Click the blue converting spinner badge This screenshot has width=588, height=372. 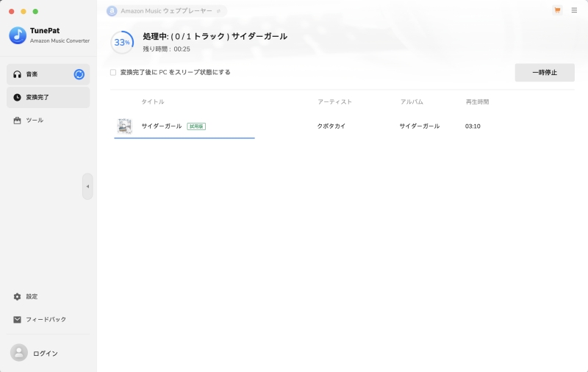click(79, 74)
